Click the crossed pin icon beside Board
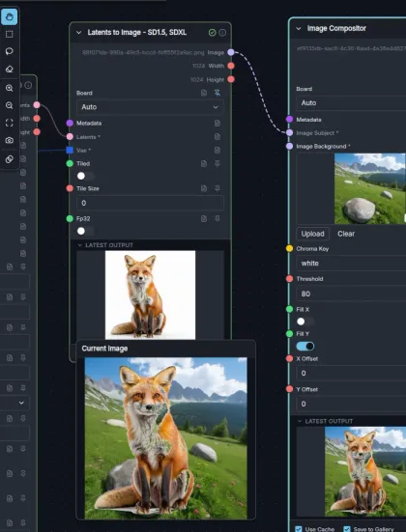This screenshot has height=532, width=406. [217, 93]
